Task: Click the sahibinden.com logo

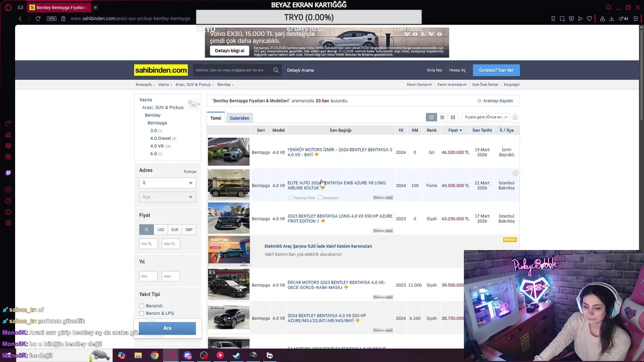Action: 161,70
